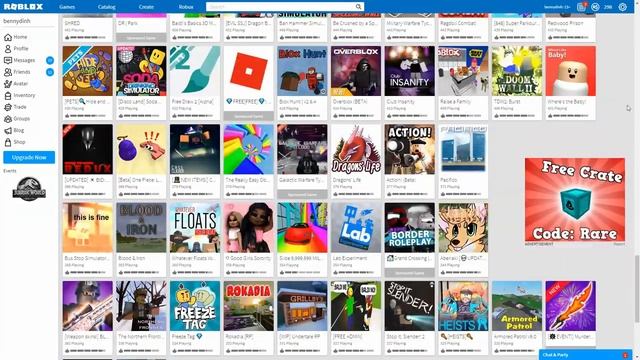Open Avatar editor from the sidebar

point(16,84)
